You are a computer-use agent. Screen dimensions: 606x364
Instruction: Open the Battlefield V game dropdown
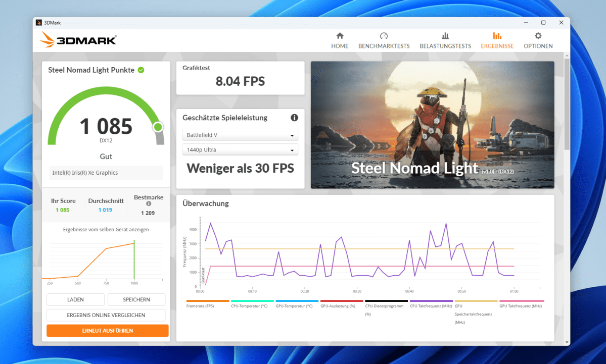pos(241,135)
